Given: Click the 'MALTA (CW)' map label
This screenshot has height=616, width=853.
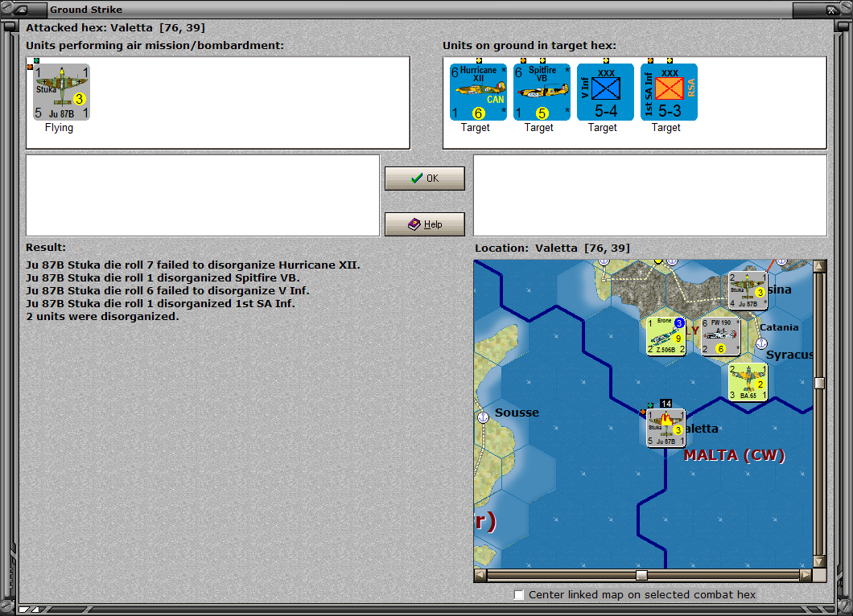Looking at the screenshot, I should (734, 455).
